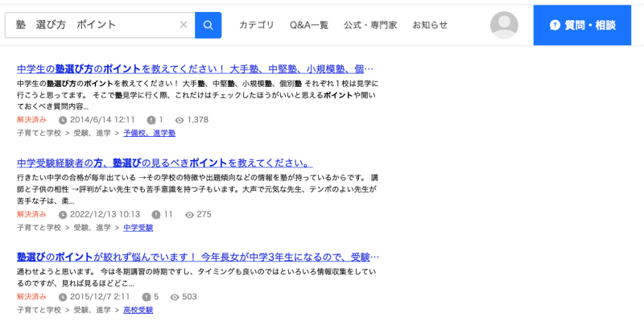Click the date text 2022/12/13 10:13
The image size is (644, 326).
click(x=105, y=214)
